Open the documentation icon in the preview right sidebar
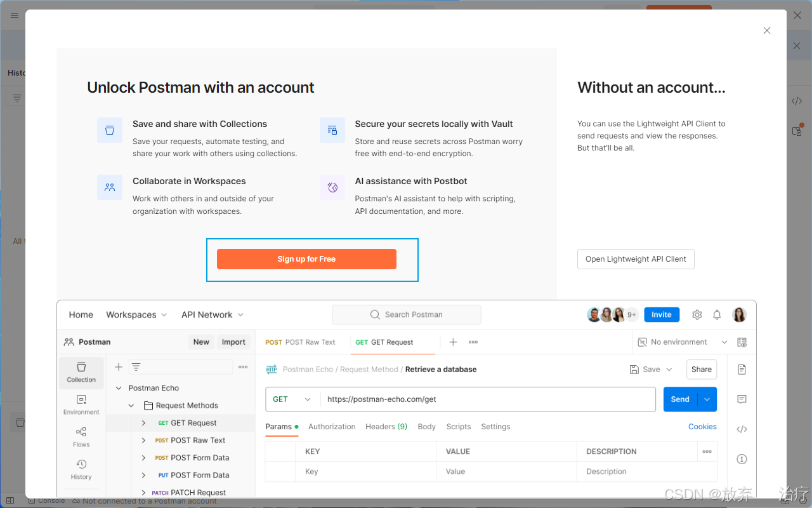The height and width of the screenshot is (508, 812). point(742,370)
